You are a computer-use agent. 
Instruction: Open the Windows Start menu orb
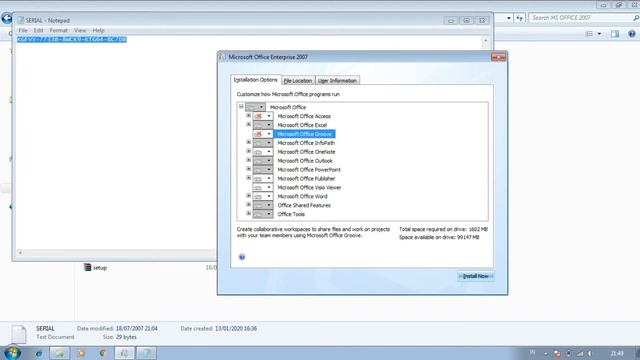click(x=12, y=353)
